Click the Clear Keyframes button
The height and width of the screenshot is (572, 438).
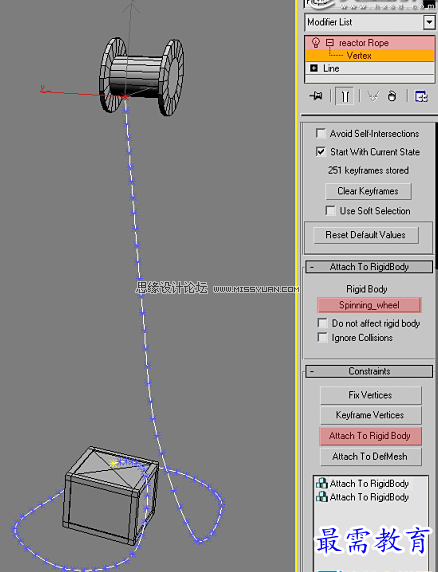pos(368,191)
